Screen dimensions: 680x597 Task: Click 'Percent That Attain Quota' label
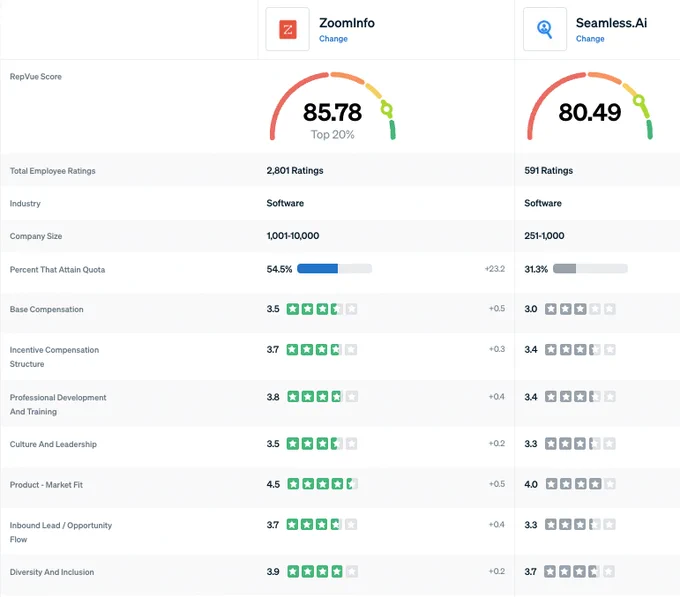click(x=57, y=270)
